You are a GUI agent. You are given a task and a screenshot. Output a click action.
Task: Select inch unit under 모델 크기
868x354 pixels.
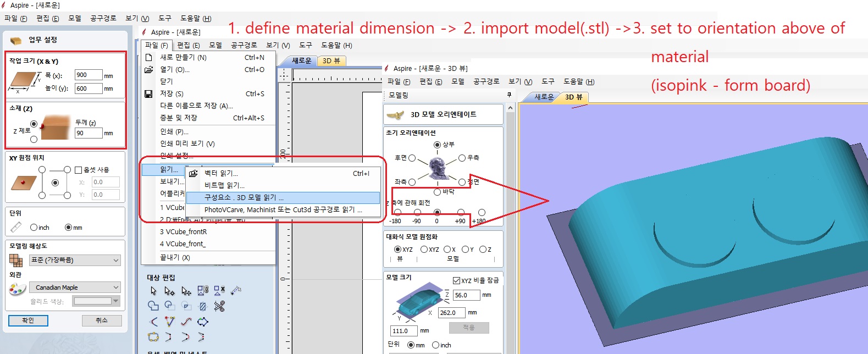point(435,345)
